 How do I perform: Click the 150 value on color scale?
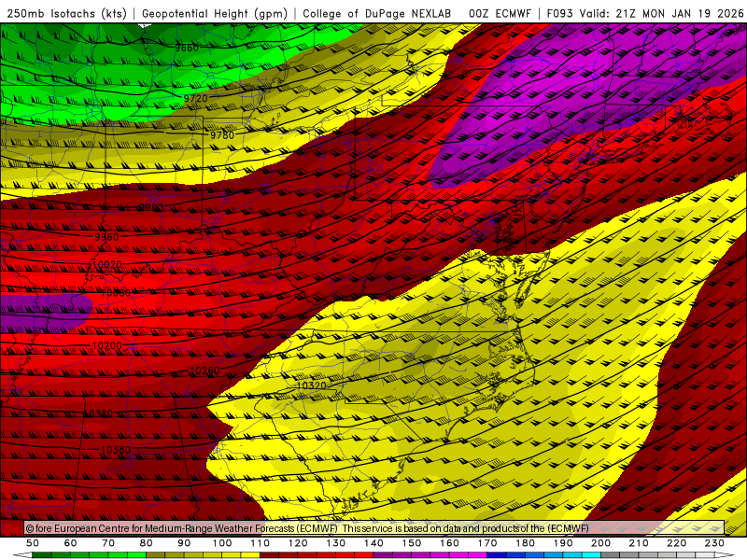tap(412, 543)
